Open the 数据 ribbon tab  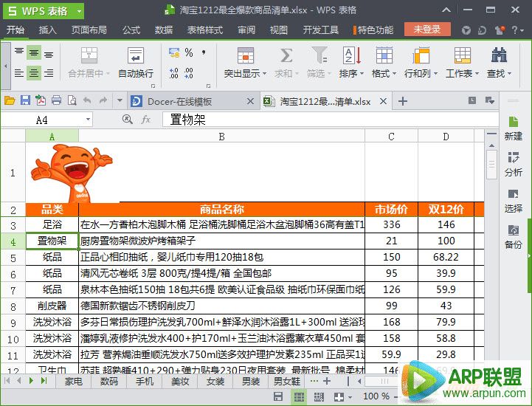tap(164, 30)
